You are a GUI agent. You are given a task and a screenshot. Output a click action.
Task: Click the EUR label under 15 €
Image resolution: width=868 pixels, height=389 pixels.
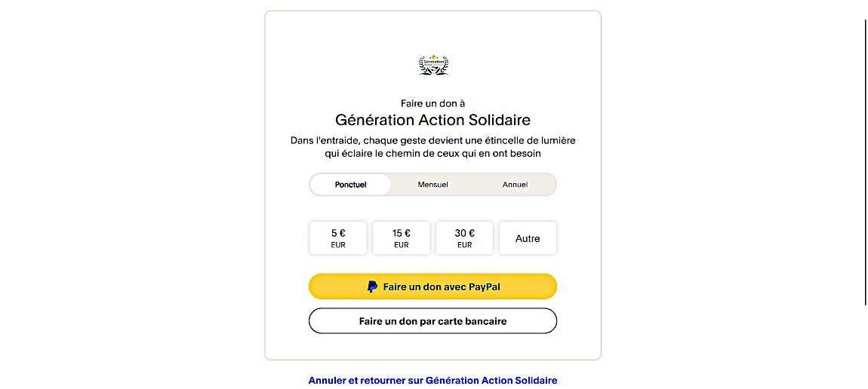(x=402, y=245)
